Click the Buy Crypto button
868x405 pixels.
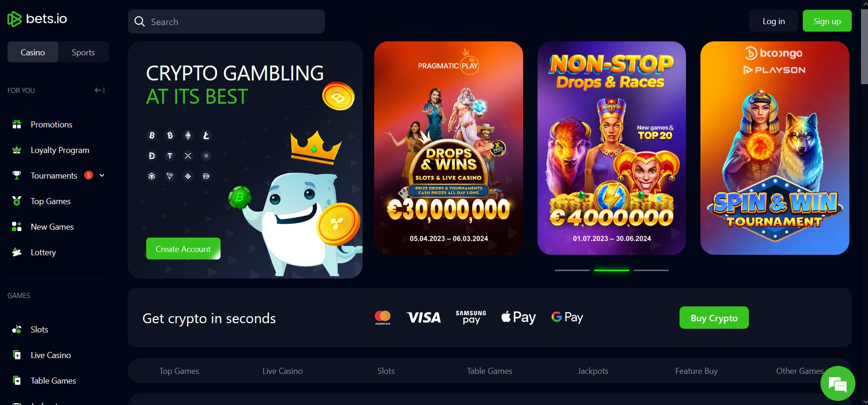pyautogui.click(x=714, y=318)
